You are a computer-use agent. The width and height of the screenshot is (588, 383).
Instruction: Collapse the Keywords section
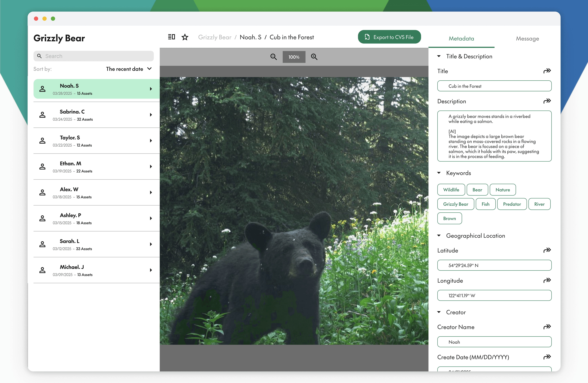click(439, 173)
